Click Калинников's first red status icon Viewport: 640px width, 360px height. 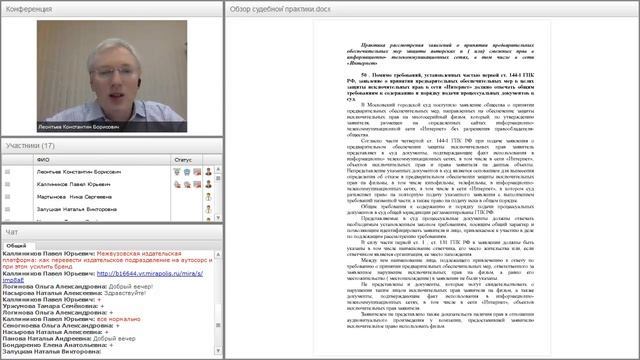point(177,184)
